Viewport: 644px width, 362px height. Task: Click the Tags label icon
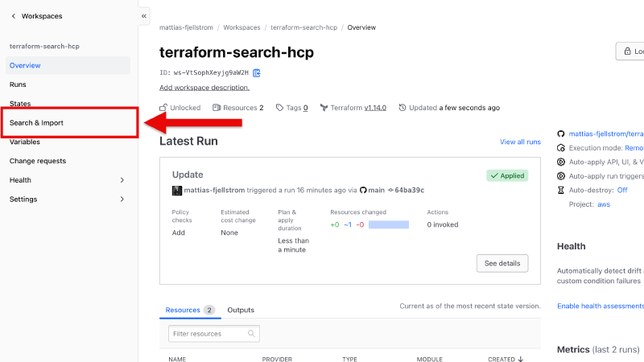279,108
